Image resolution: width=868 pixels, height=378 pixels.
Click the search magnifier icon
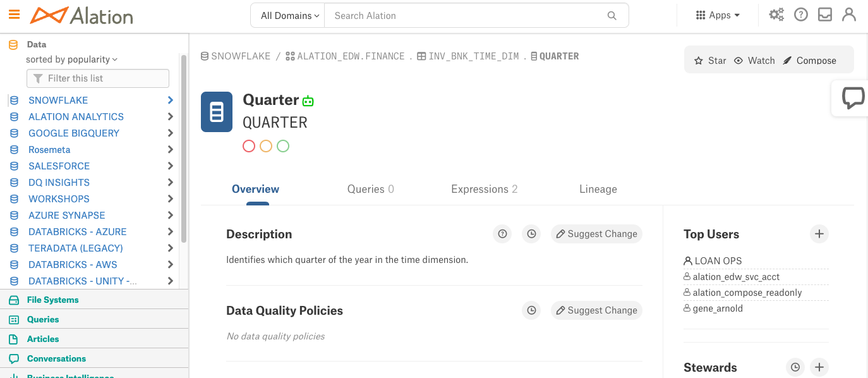point(612,16)
